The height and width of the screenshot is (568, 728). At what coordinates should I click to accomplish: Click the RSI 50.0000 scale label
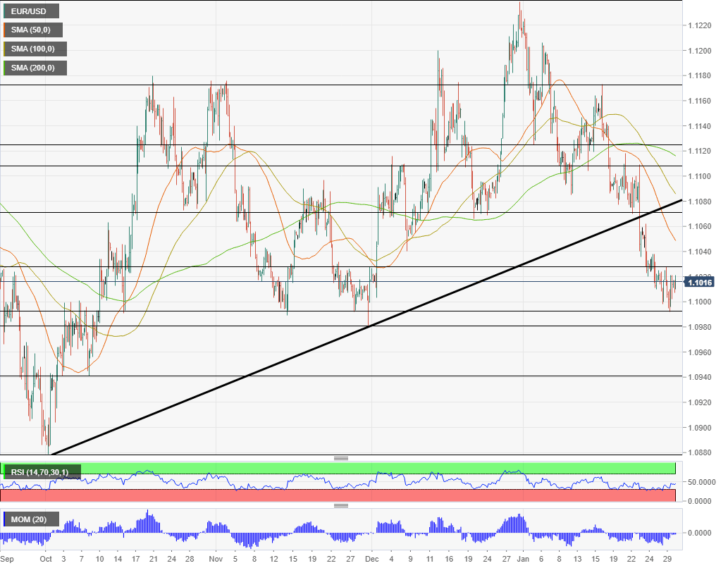701,482
